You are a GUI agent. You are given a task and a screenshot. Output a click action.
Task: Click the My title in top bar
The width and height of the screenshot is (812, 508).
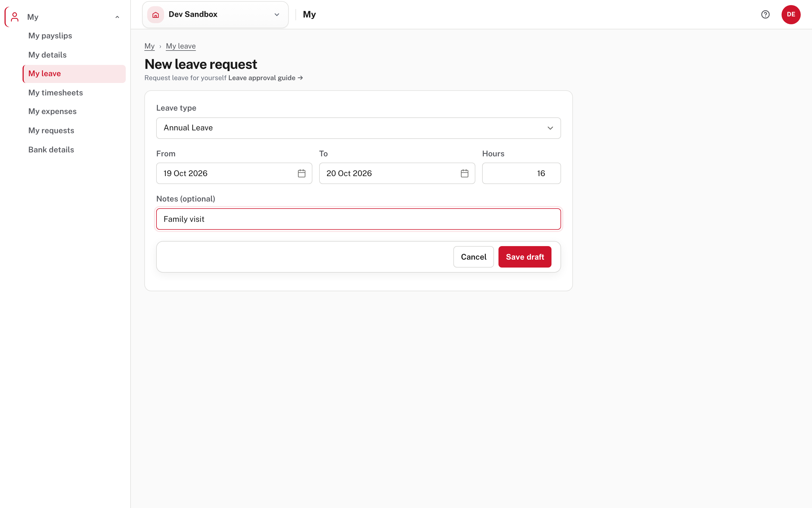(309, 14)
